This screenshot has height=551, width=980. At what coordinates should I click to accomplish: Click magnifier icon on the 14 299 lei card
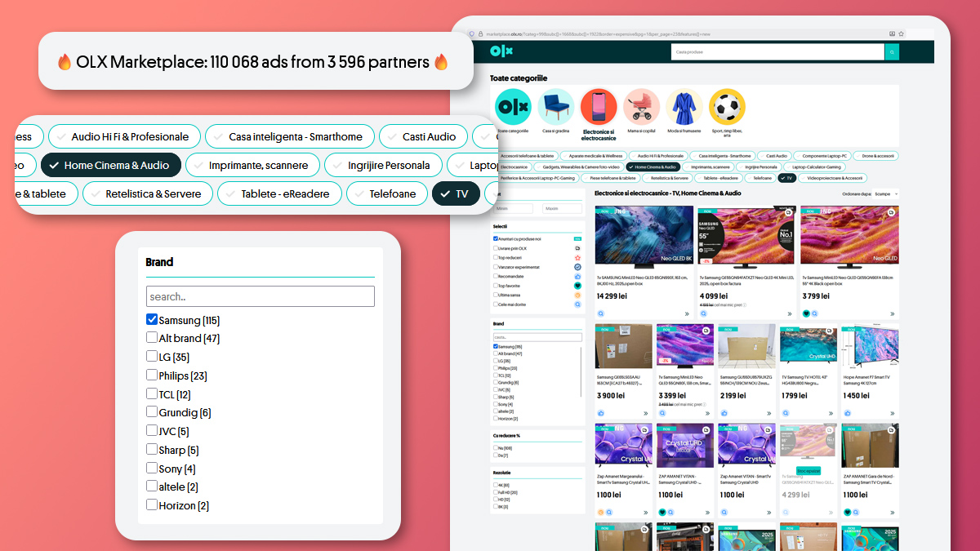[x=601, y=313]
